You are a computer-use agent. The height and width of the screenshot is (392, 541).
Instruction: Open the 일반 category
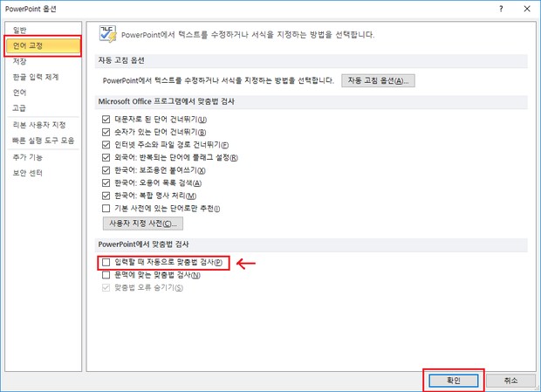click(20, 30)
